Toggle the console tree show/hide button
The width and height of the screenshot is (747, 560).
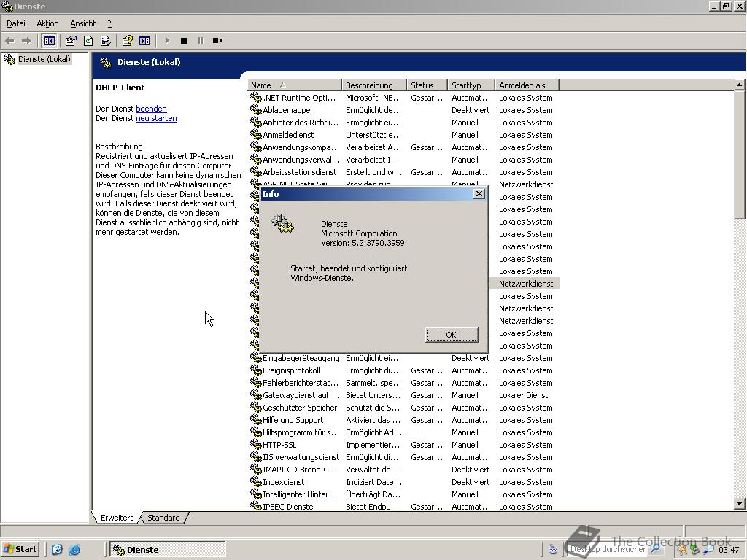point(50,41)
